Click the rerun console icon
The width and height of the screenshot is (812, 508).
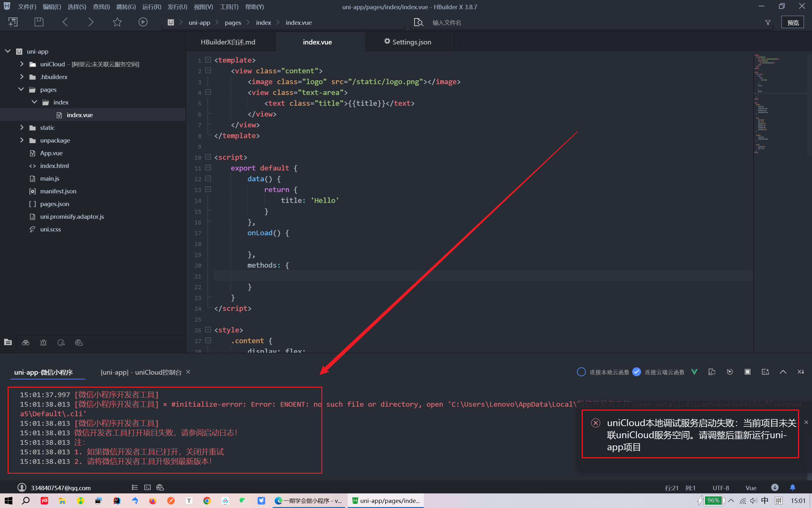tap(730, 371)
